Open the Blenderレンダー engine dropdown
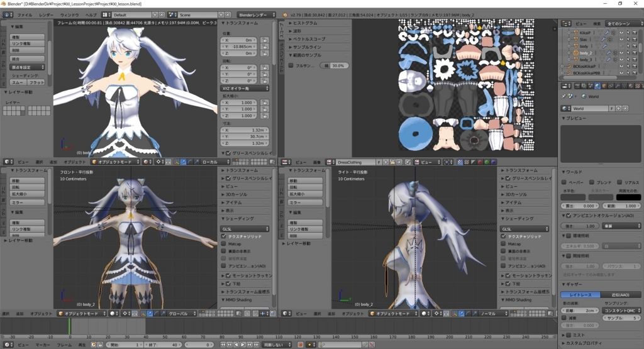The image size is (644, 349). click(x=256, y=15)
